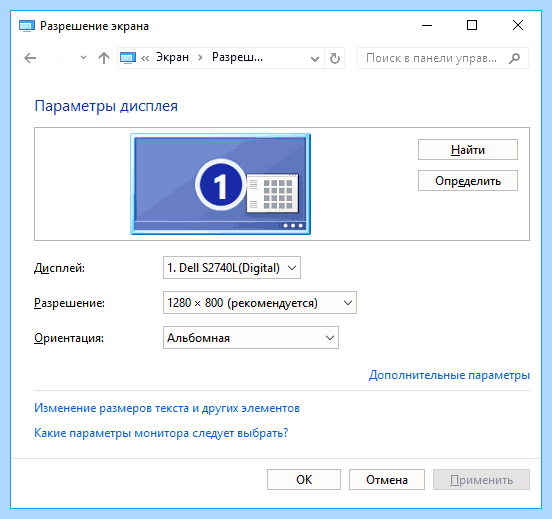Go up one folder level arrow
Image resolution: width=552 pixels, height=519 pixels.
[x=104, y=58]
